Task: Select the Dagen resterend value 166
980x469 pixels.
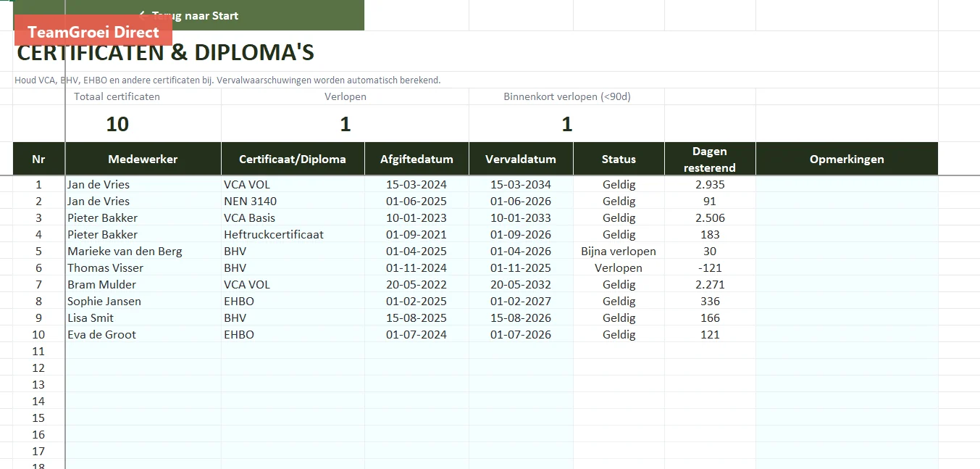Action: click(x=710, y=317)
